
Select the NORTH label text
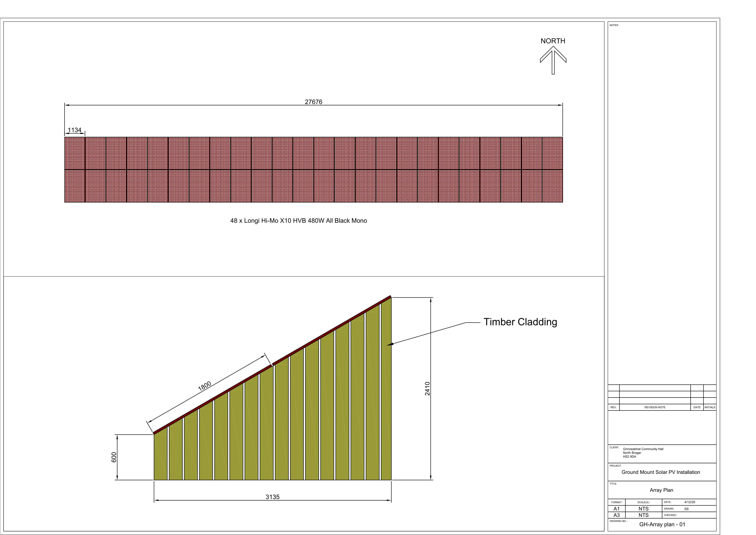coord(553,41)
